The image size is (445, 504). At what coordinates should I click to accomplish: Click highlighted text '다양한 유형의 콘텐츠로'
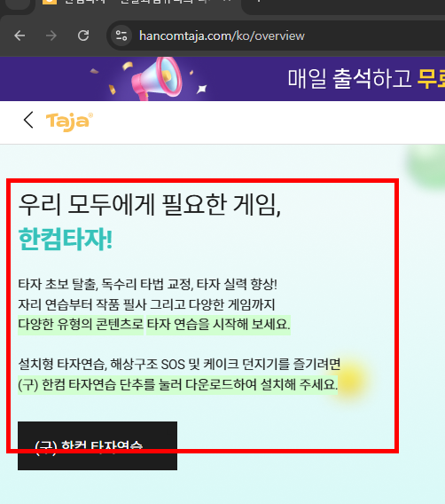pos(81,325)
